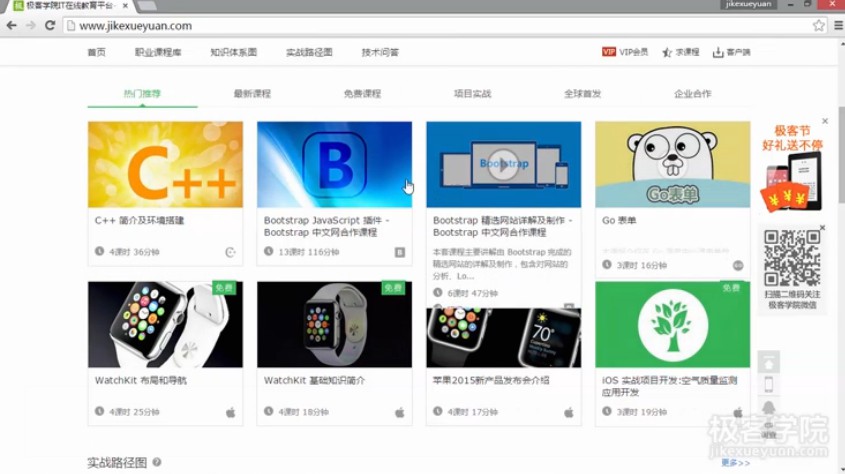Click the 求课程 link with star icon
The width and height of the screenshot is (845, 474).
pos(681,52)
